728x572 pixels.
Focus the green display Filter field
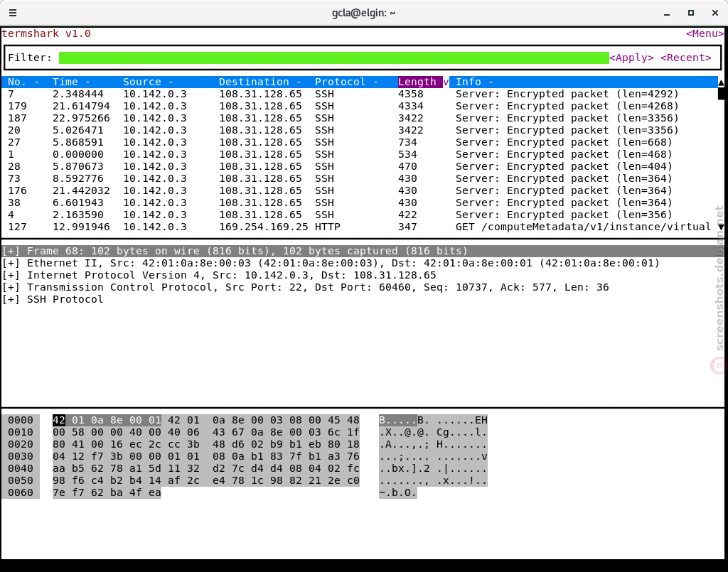[x=334, y=58]
